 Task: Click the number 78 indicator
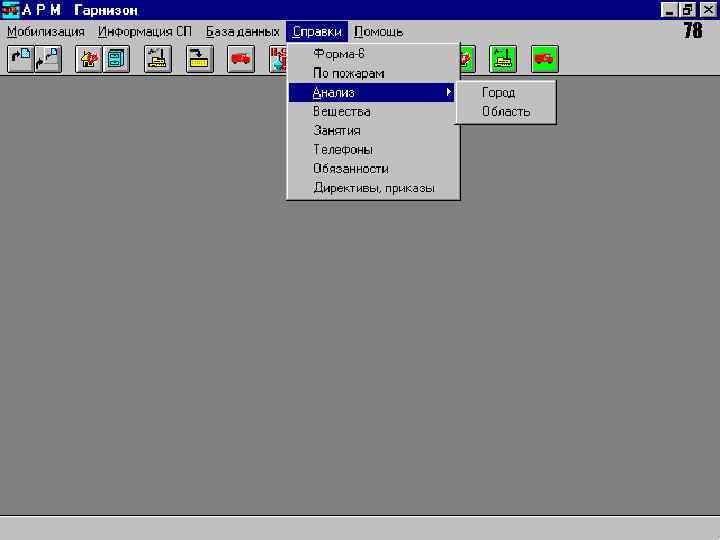click(693, 30)
